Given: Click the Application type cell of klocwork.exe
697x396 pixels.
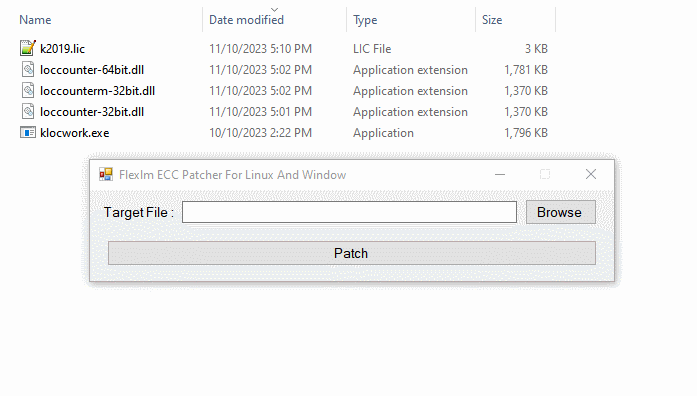Looking at the screenshot, I should coord(383,133).
